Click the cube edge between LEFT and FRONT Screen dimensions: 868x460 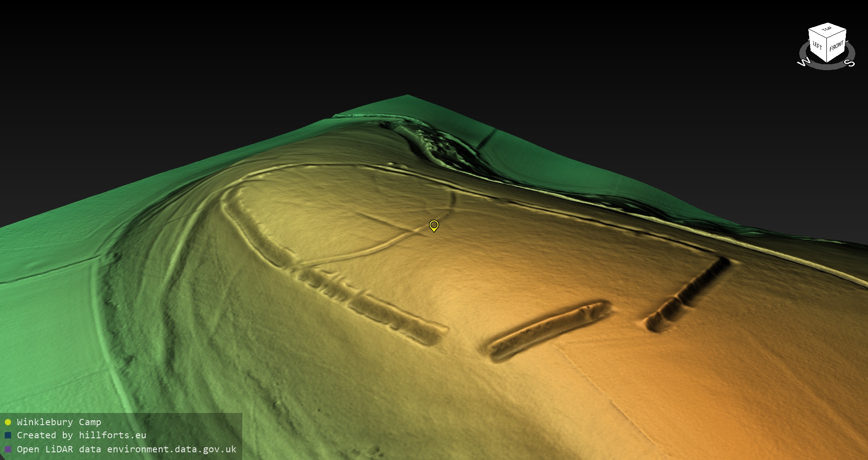click(x=827, y=51)
